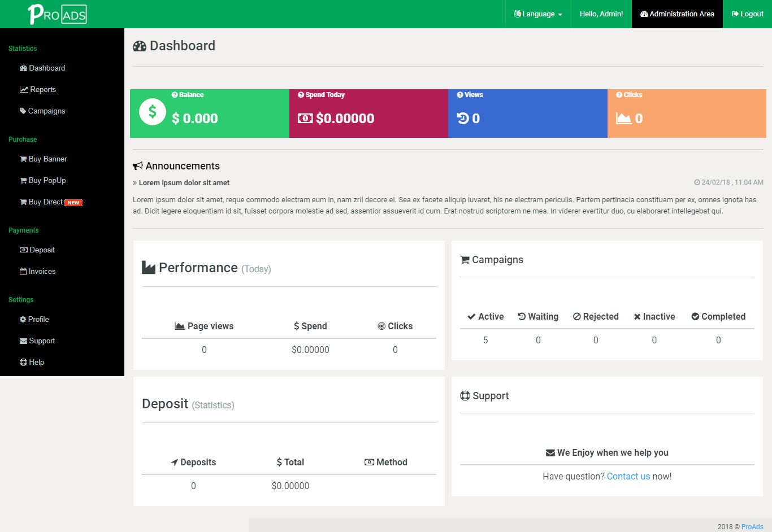The image size is (772, 532).
Task: Open the Administration Area
Action: pos(677,14)
